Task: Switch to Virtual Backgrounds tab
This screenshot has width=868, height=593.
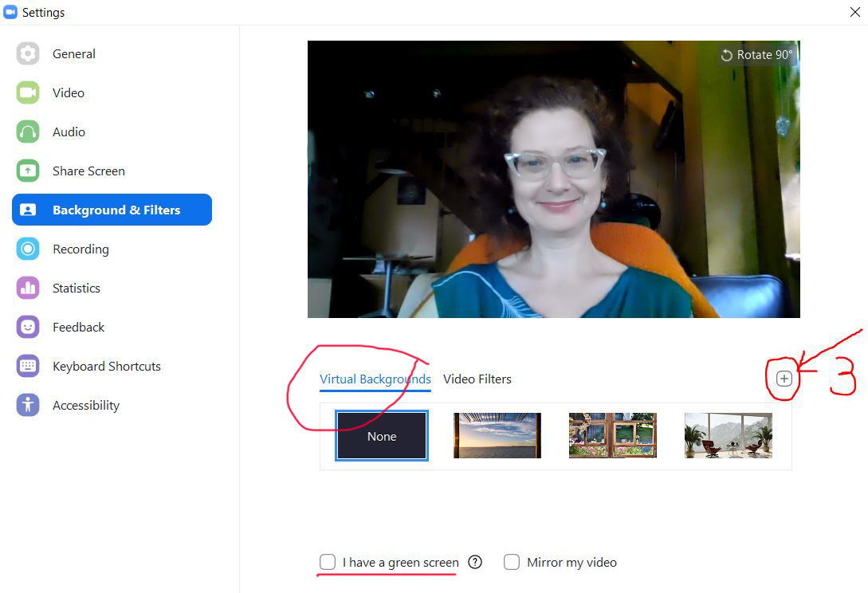Action: [x=375, y=379]
